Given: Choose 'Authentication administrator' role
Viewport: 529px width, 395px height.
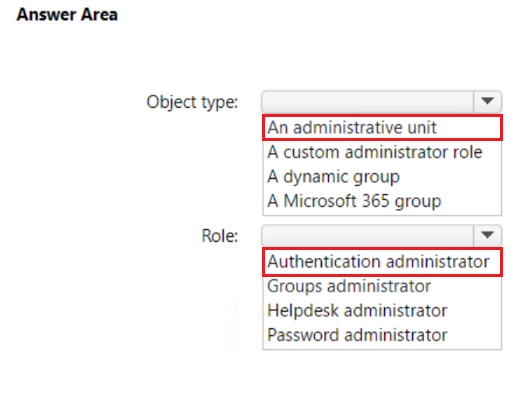Looking at the screenshot, I should pos(382,262).
